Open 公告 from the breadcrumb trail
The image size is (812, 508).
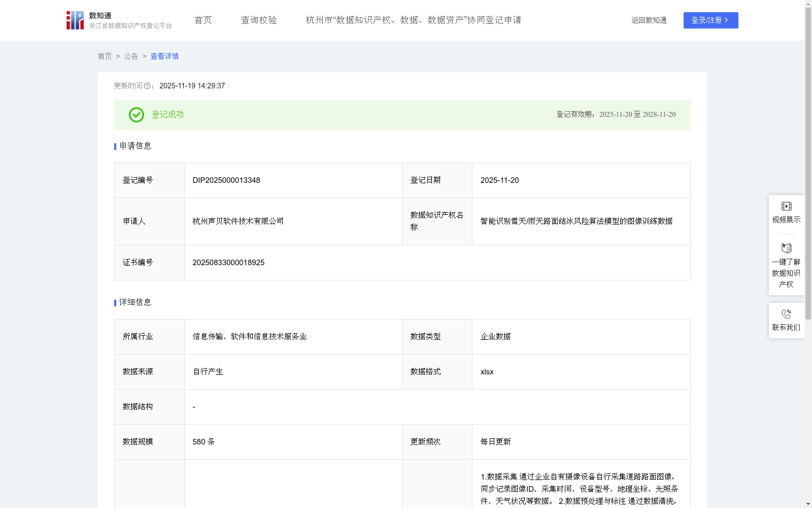(x=131, y=56)
